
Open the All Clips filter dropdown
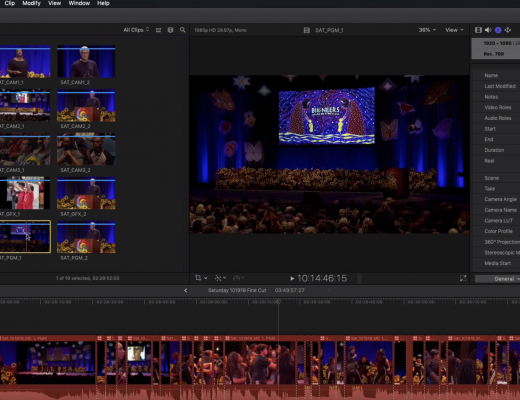(136, 30)
